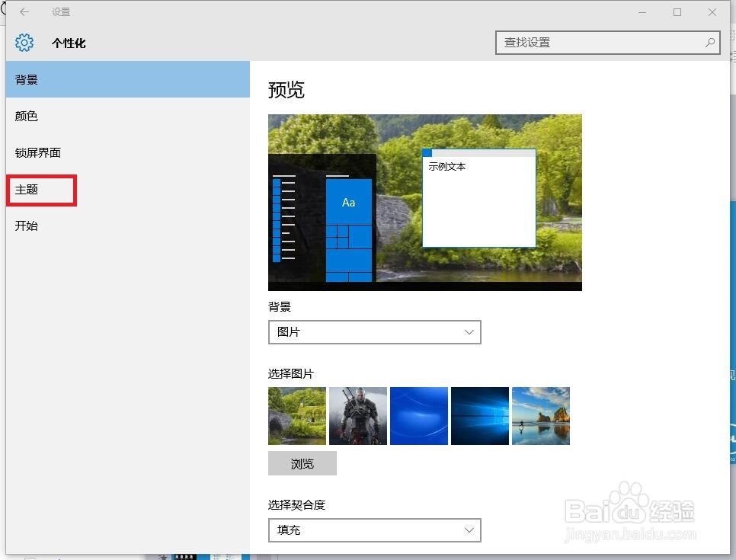Screen dimensions: 736x560
Task: Choose the beach rocks wallpaper thumbnail
Action: [x=541, y=416]
